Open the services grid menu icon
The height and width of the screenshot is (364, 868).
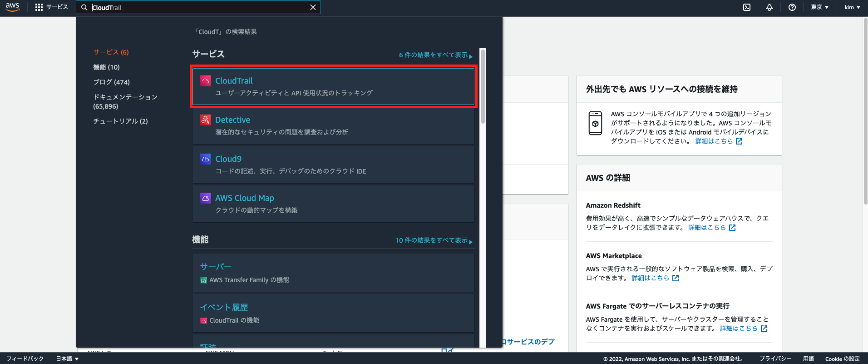[39, 7]
